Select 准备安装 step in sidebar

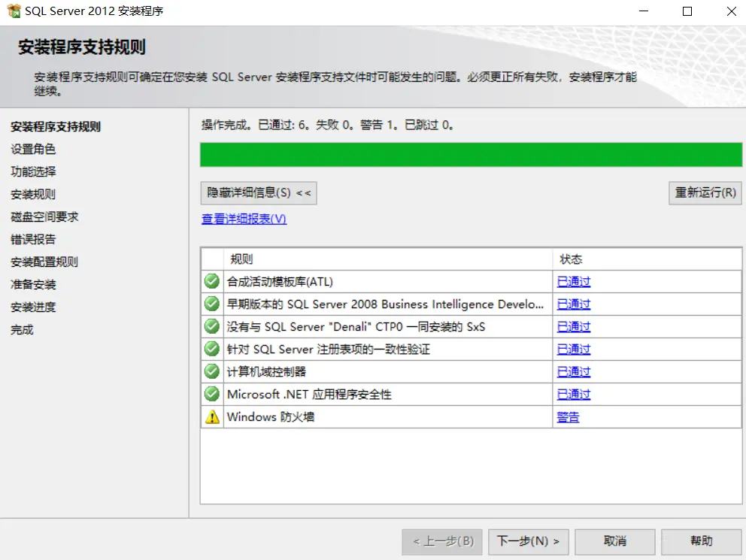click(33, 284)
